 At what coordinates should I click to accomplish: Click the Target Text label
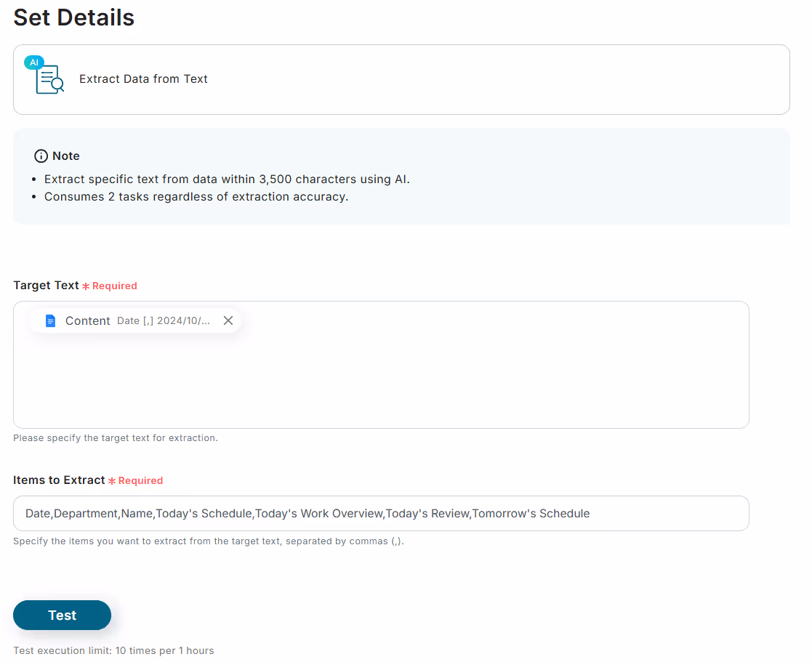click(46, 285)
